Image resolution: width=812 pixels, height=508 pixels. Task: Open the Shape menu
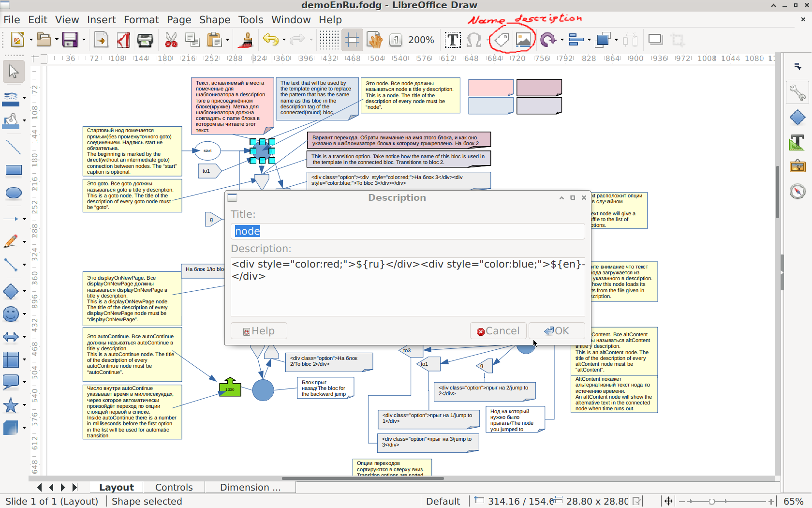pyautogui.click(x=215, y=20)
